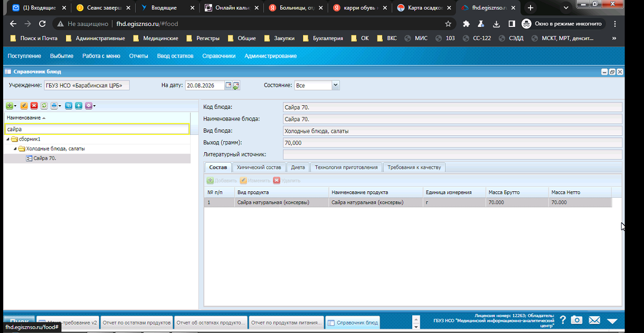Click the orange edit dish icon
The width and height of the screenshot is (644, 333).
tap(24, 106)
